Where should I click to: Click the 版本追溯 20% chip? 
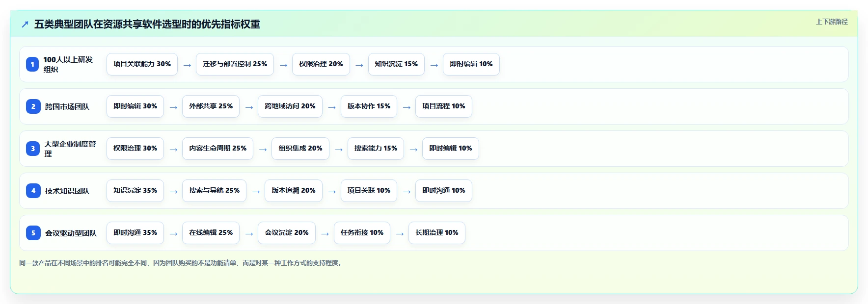pyautogui.click(x=293, y=191)
